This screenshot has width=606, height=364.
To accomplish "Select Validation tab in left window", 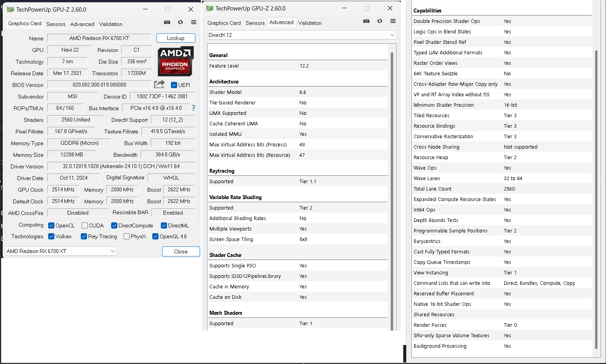I will point(111,24).
